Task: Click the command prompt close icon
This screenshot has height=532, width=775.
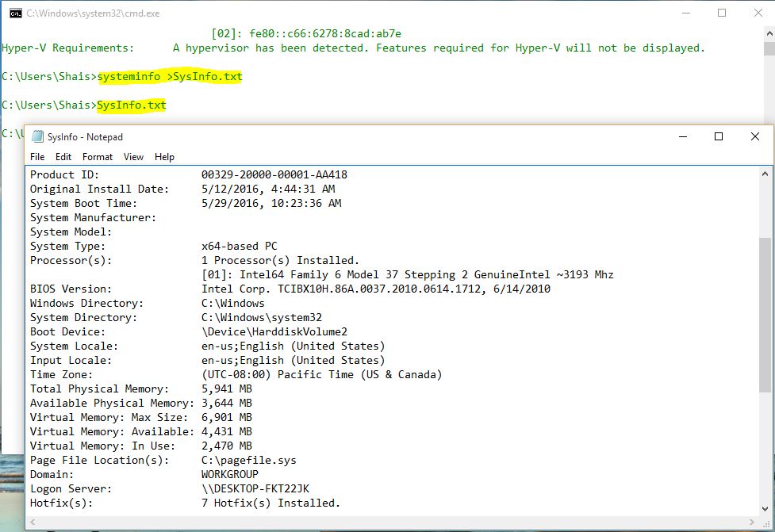Action: [759, 13]
